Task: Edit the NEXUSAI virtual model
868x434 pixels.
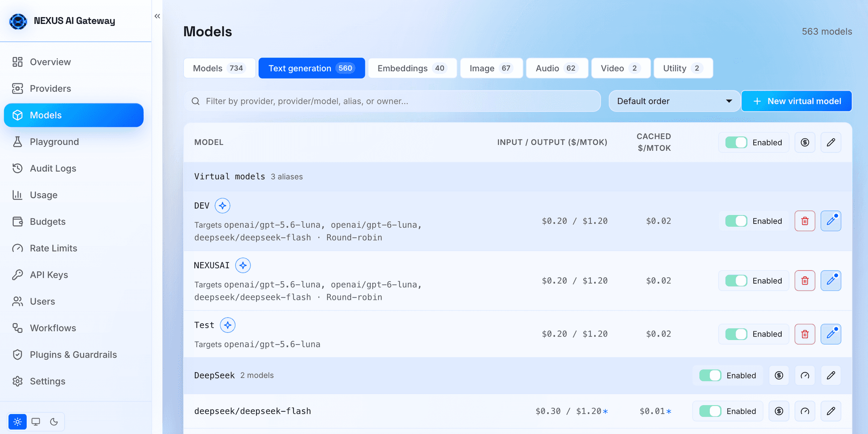Action: coord(831,280)
